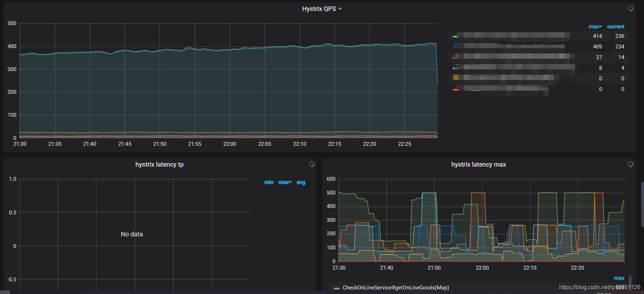Sort latency tp legend by max
Image resolution: width=644 pixels, height=294 pixels.
[x=285, y=182]
